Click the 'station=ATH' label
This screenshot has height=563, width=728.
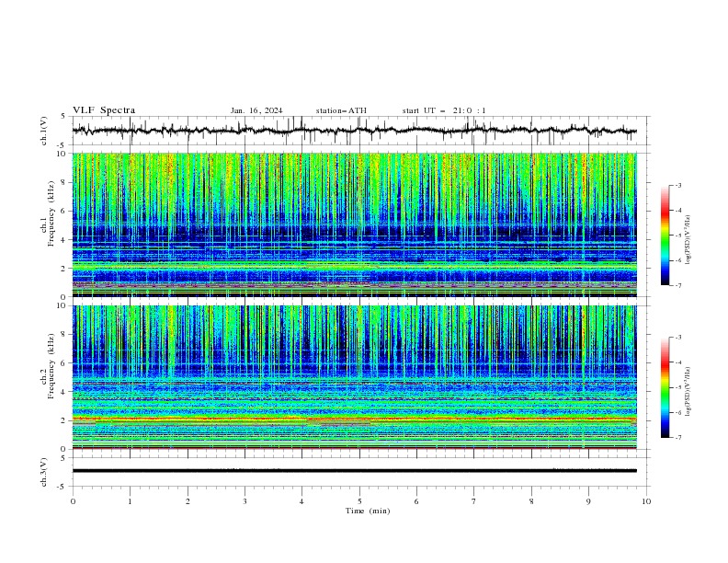click(341, 110)
